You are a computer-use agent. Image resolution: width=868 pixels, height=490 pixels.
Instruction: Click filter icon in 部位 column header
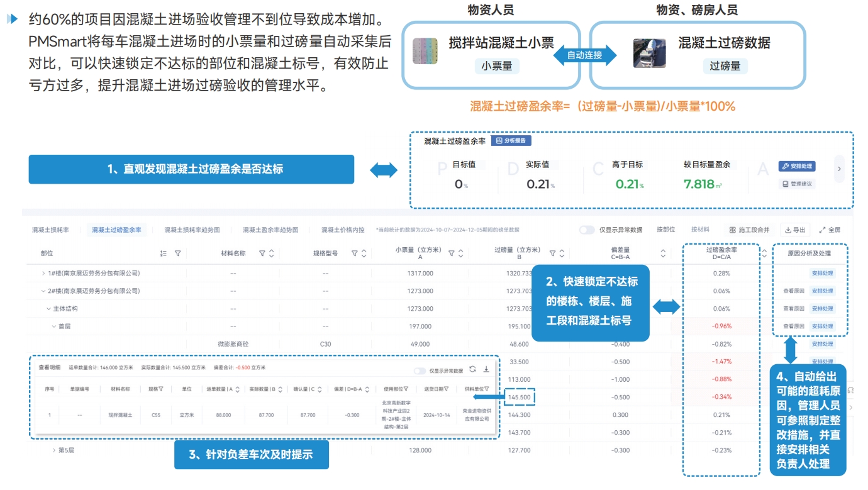tap(178, 253)
